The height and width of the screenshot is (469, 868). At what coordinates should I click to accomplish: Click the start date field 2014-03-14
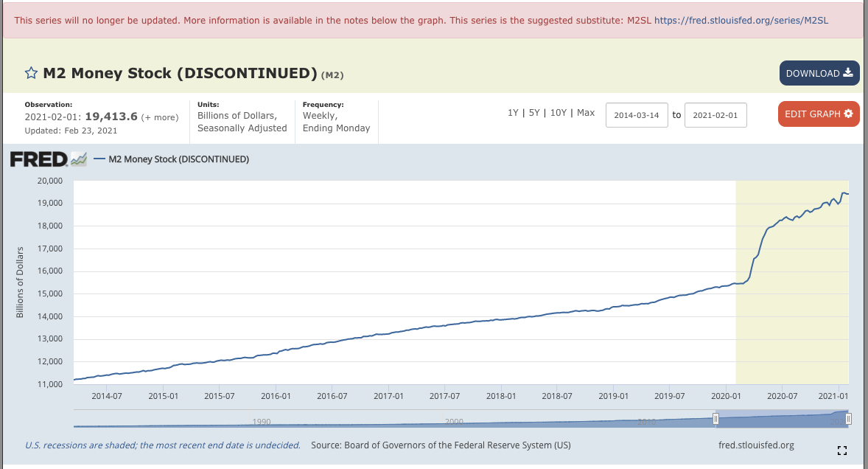(x=637, y=115)
